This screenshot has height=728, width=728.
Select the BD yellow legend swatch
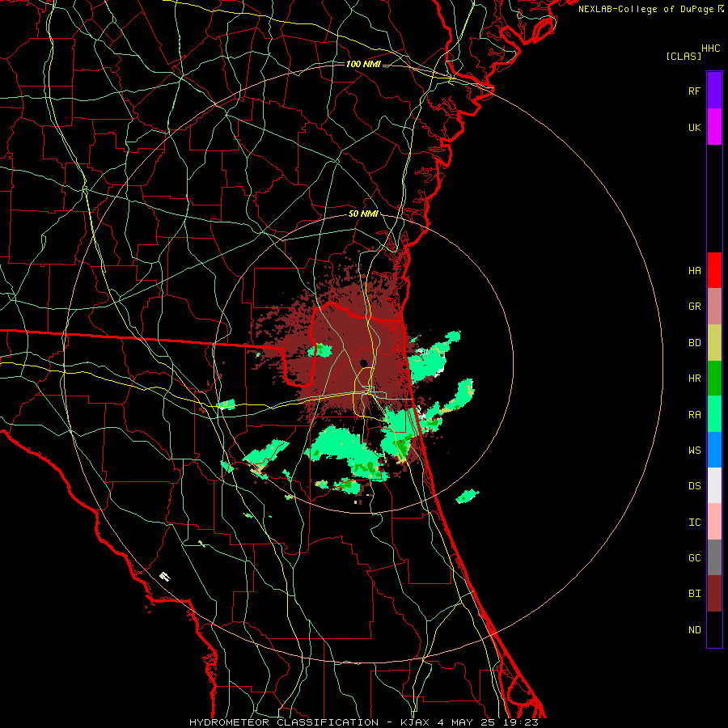(714, 343)
